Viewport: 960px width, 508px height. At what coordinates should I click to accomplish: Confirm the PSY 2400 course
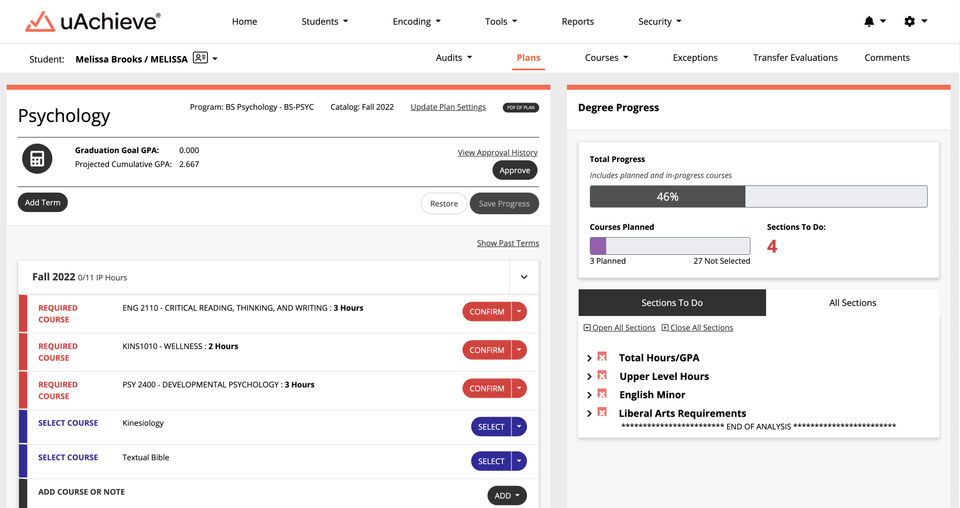pyautogui.click(x=487, y=388)
